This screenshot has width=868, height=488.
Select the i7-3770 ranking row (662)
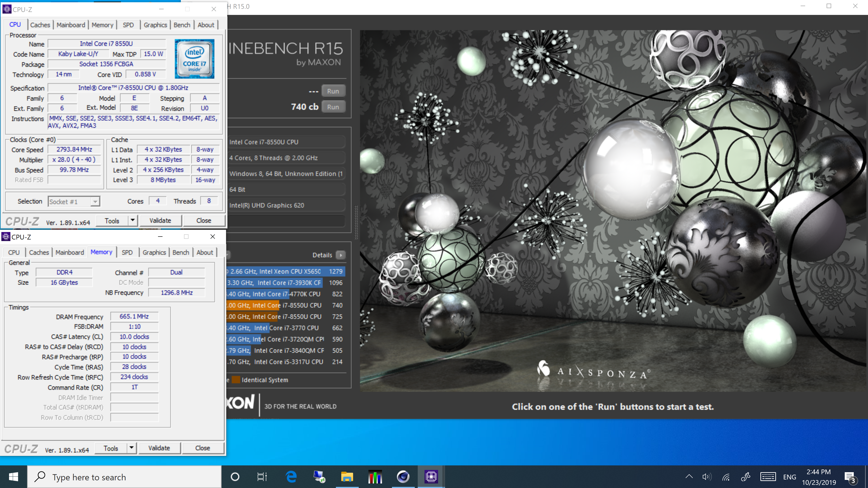(286, 328)
